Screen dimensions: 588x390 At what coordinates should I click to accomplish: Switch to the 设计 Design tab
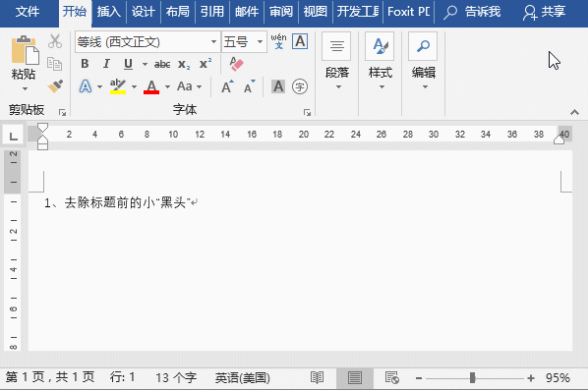[144, 12]
